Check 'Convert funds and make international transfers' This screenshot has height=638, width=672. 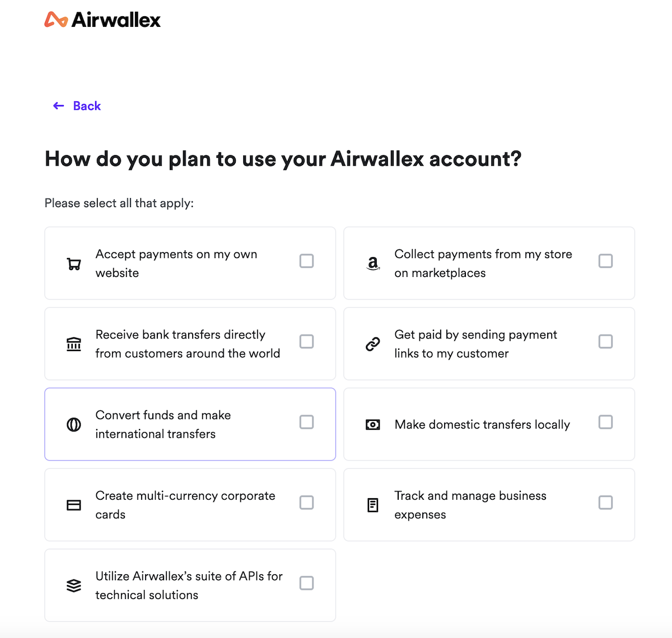click(x=306, y=422)
